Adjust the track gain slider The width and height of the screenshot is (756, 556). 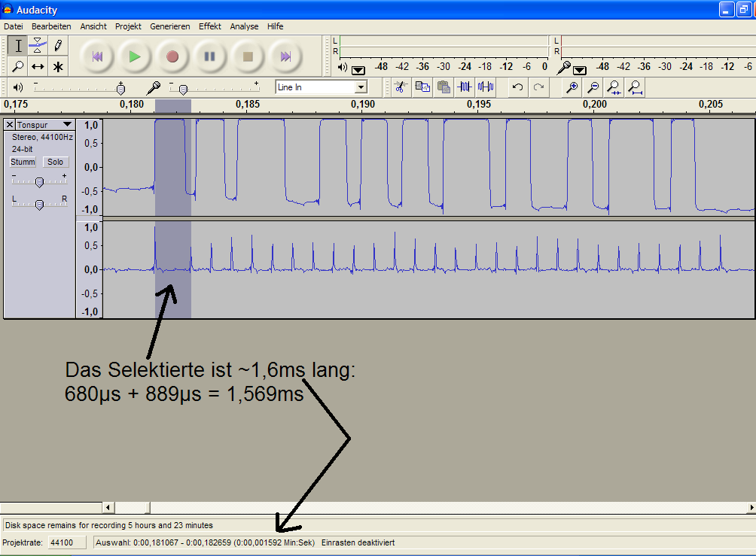coord(40,181)
